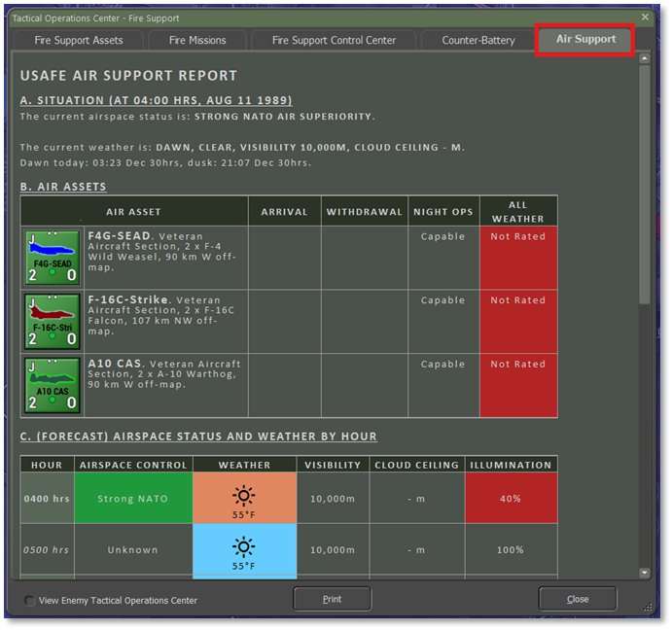Click the scrollbar up arrow
The width and height of the screenshot is (672, 630).
click(644, 59)
